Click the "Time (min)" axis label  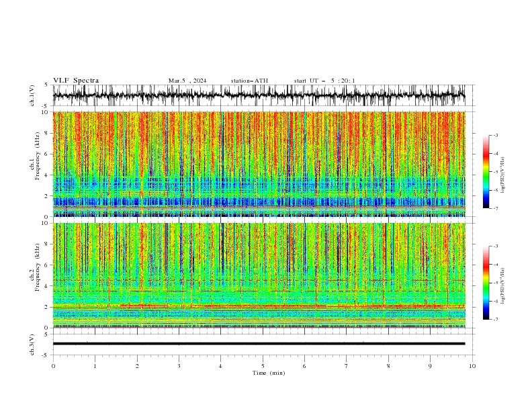[269, 373]
